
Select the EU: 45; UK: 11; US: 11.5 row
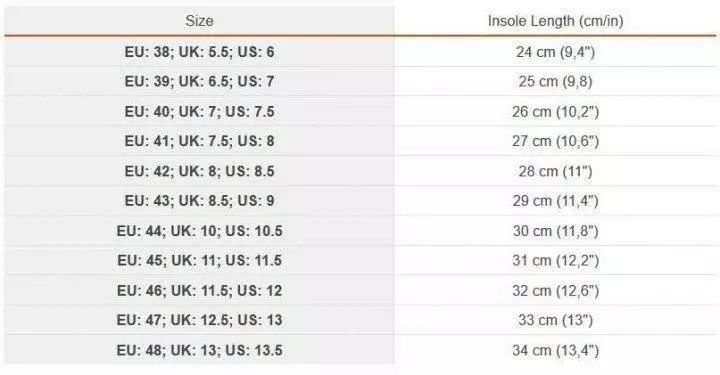click(360, 260)
